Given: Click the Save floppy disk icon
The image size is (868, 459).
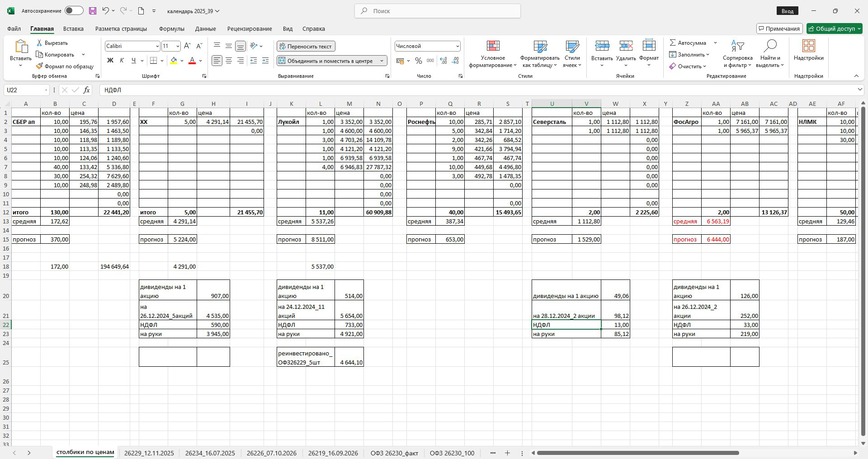Looking at the screenshot, I should pos(92,11).
